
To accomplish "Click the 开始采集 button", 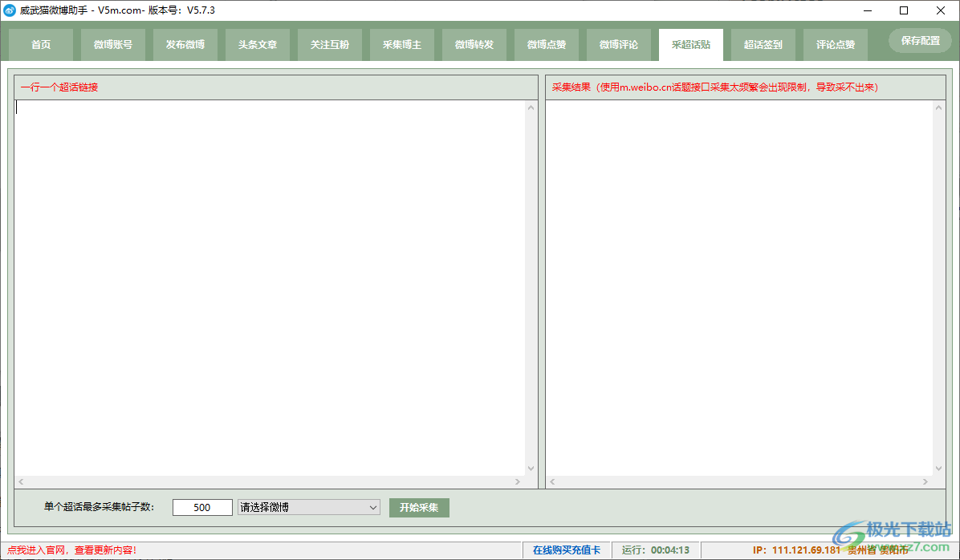I will point(419,507).
